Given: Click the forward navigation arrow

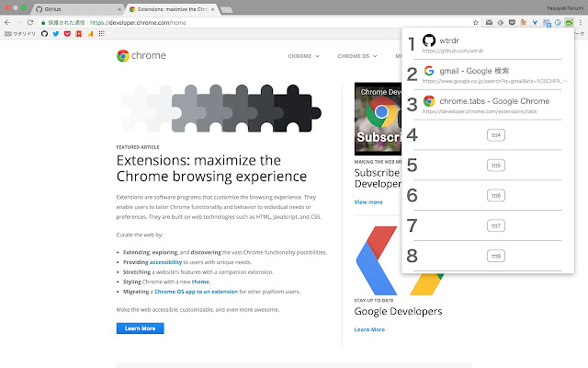Looking at the screenshot, I should coord(18,22).
